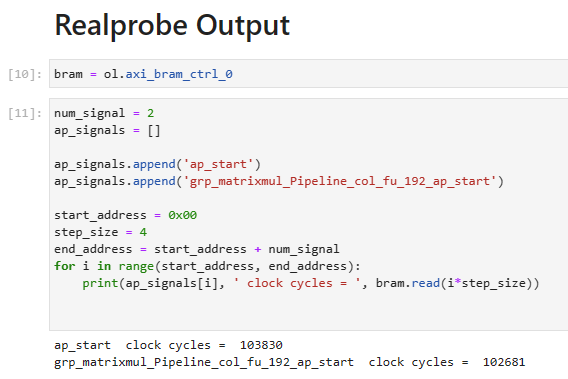The image size is (568, 379).
Task: Click the num_signal = 2 line
Action: tap(104, 113)
